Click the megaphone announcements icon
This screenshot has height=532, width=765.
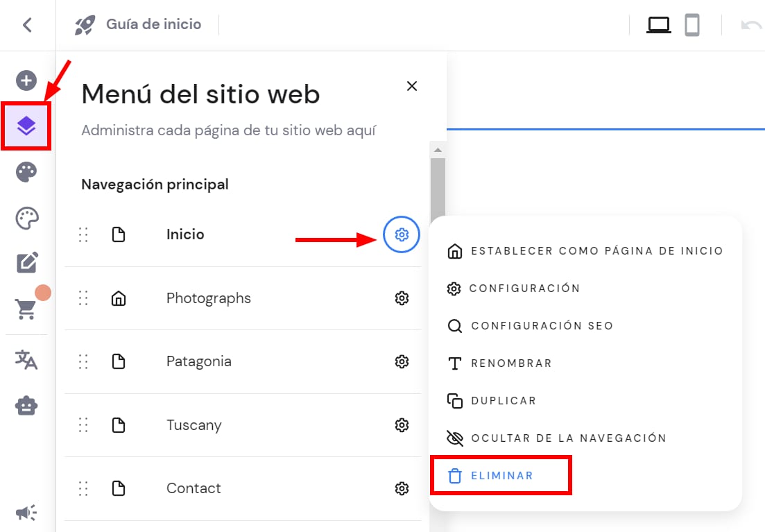(x=26, y=513)
